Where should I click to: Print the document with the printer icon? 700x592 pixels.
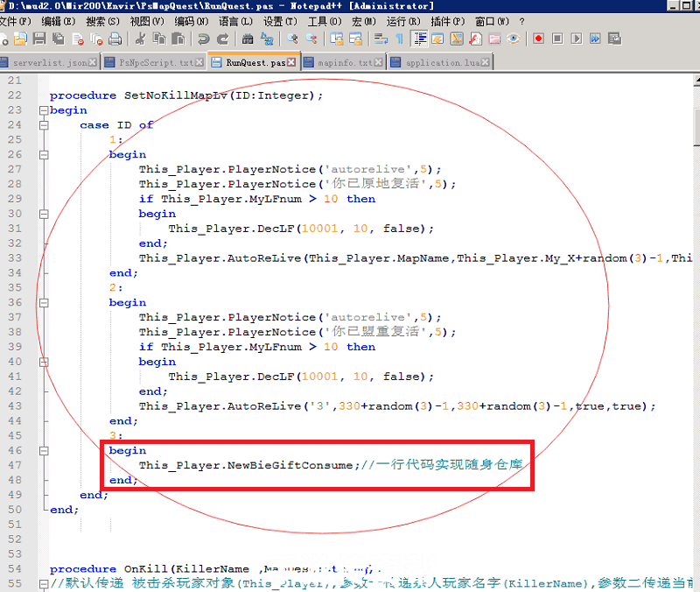click(115, 39)
